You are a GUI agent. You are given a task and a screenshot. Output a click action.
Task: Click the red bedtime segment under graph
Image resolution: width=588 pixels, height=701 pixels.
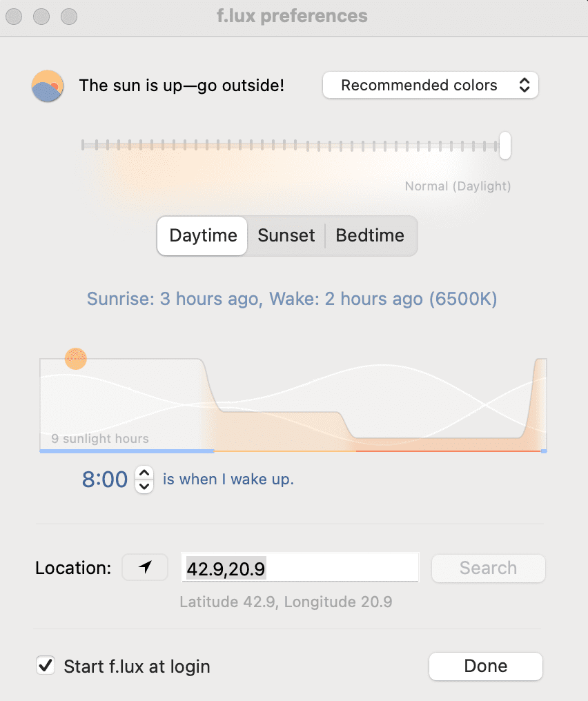(x=449, y=451)
